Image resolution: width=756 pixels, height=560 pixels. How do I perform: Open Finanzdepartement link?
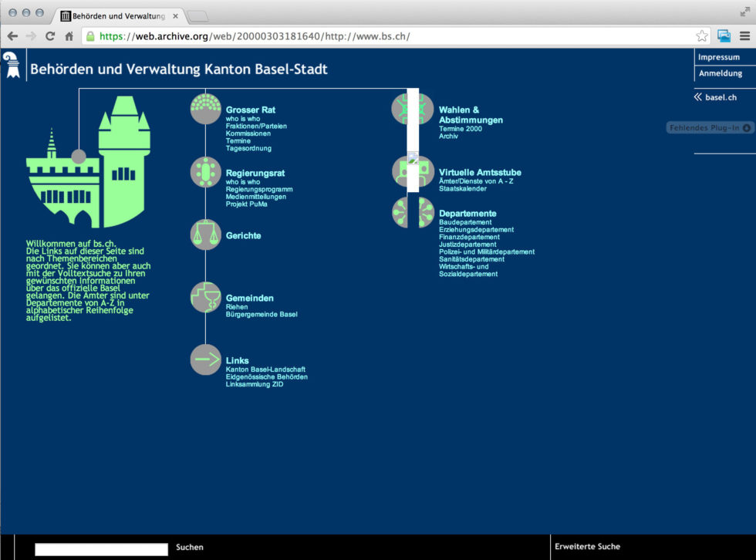pyautogui.click(x=469, y=237)
